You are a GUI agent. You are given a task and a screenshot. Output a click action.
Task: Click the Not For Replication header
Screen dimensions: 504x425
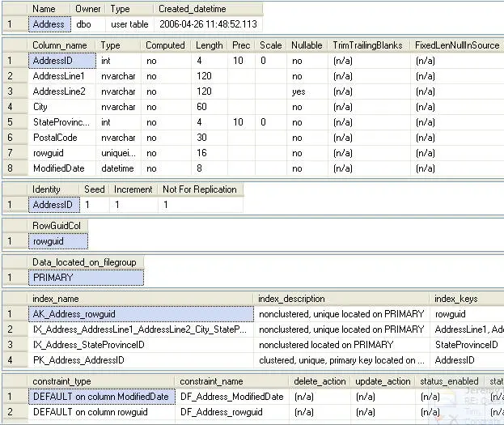click(x=200, y=189)
